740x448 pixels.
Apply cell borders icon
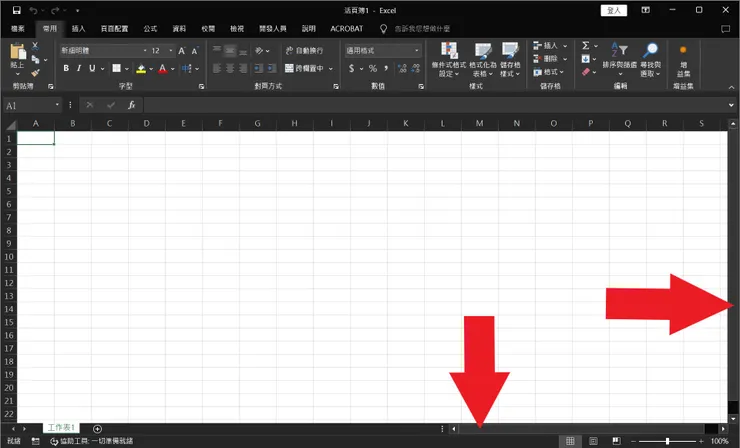tap(117, 68)
